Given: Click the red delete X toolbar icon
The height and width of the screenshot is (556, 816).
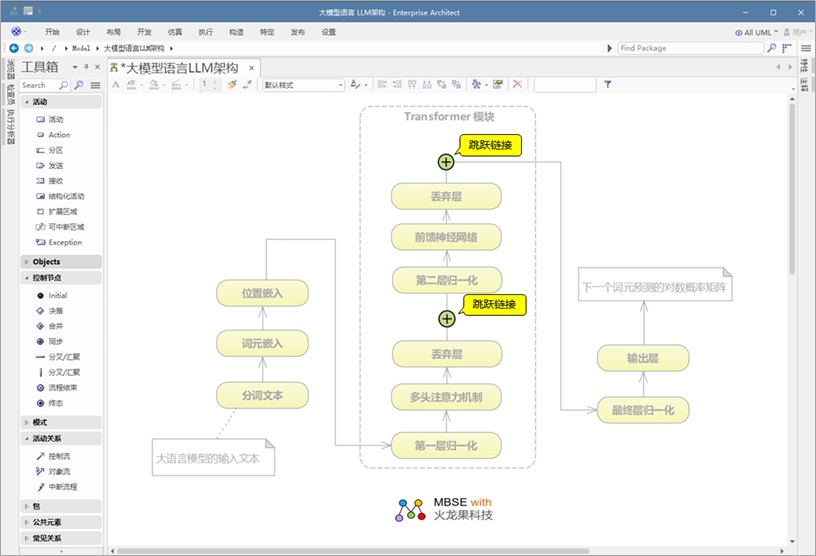Looking at the screenshot, I should (x=517, y=85).
